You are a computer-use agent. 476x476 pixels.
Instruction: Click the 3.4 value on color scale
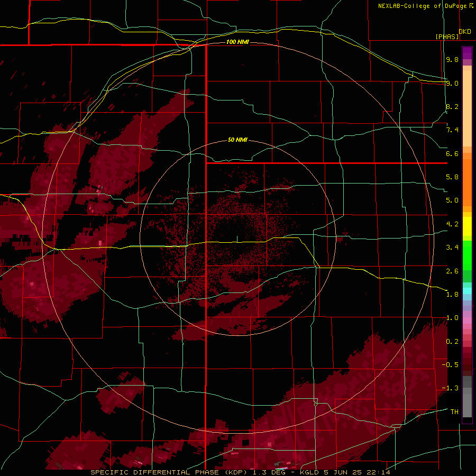[452, 248]
